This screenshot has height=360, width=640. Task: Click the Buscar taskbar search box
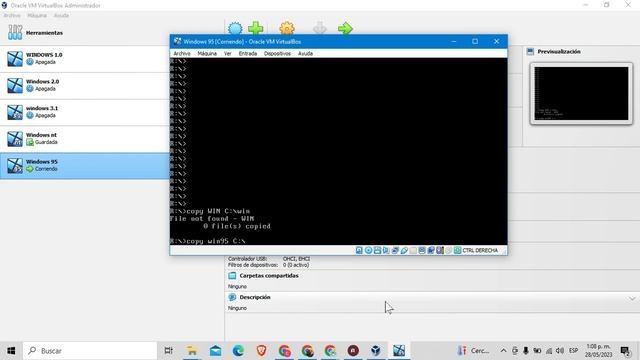(90, 351)
